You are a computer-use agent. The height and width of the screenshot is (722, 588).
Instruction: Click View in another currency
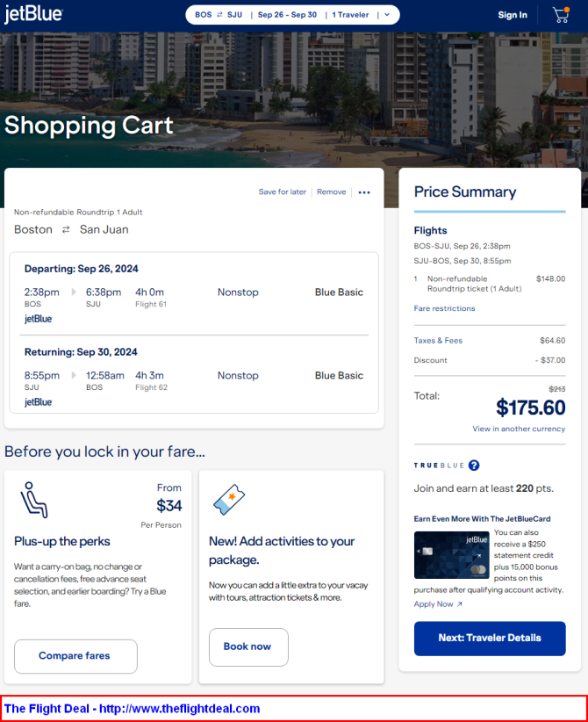(x=519, y=429)
